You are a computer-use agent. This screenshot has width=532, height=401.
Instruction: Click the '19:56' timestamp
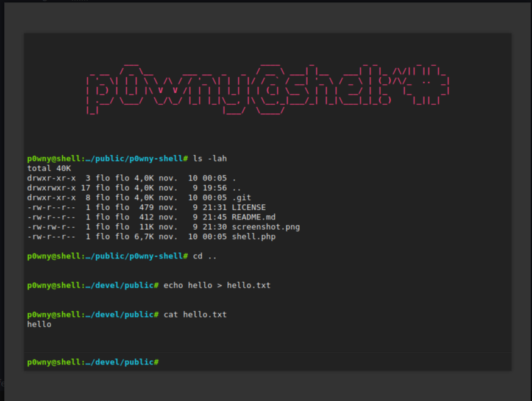tap(215, 188)
